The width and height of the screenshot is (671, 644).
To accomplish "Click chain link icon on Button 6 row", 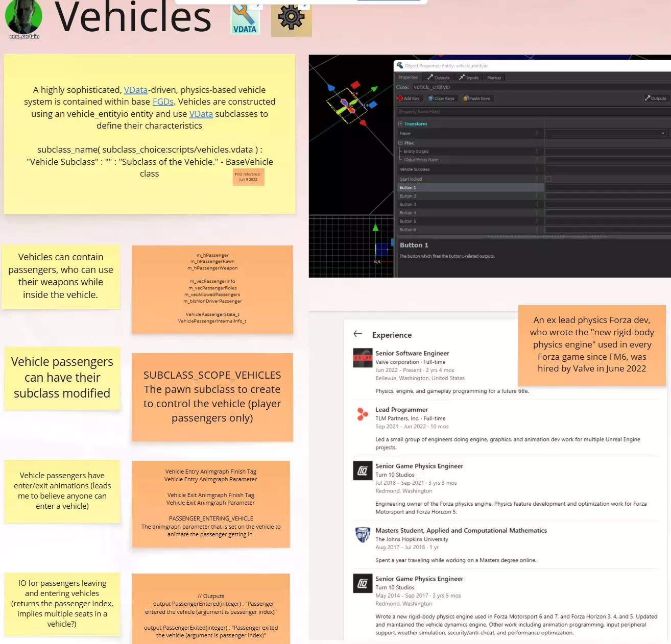I will click(536, 230).
